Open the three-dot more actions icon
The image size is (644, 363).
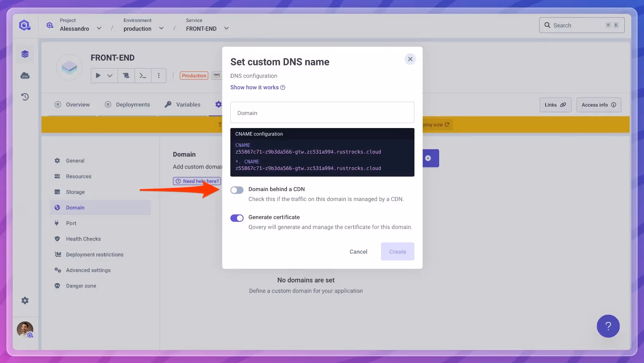click(x=159, y=75)
